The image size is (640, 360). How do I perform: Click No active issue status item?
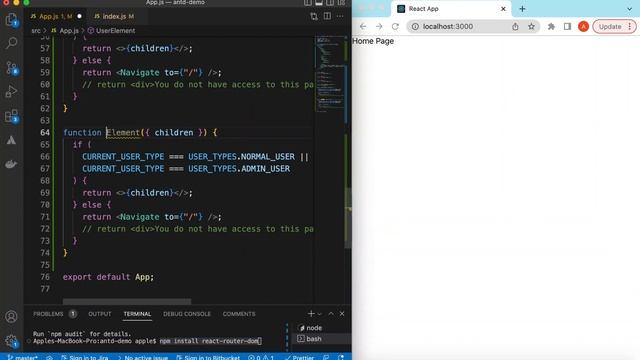click(143, 357)
